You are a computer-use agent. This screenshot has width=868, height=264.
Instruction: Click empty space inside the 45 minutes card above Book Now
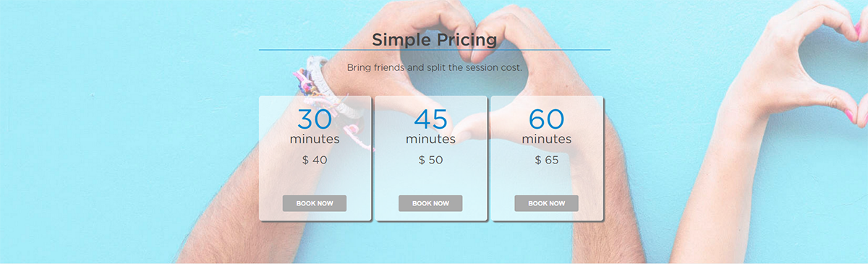tap(430, 181)
